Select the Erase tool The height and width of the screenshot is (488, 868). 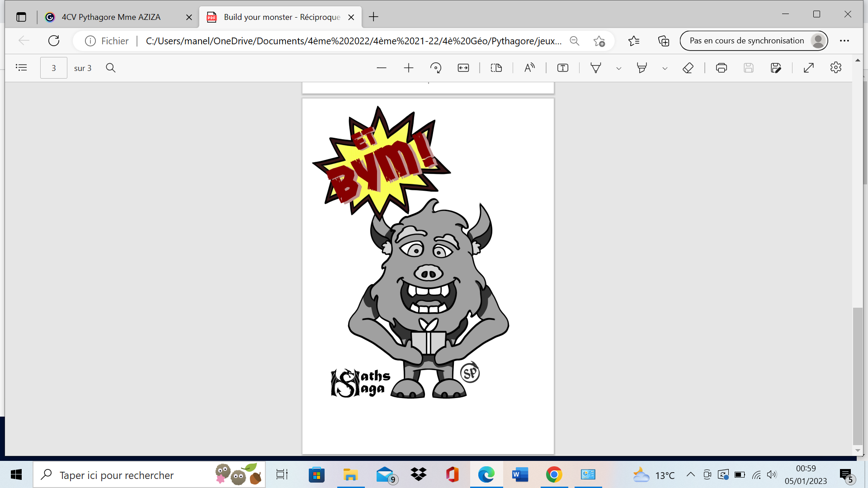tap(688, 68)
